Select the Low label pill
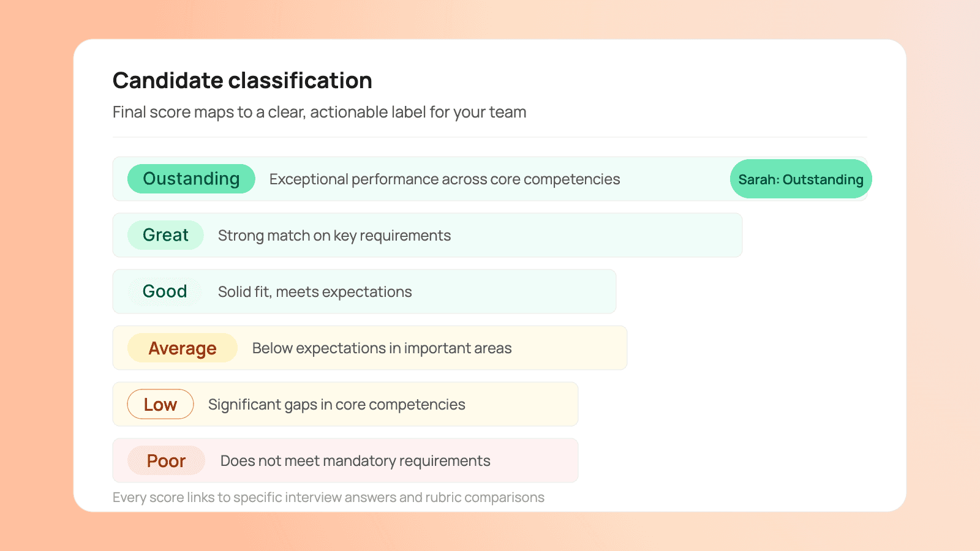Image resolution: width=980 pixels, height=551 pixels. 160,404
